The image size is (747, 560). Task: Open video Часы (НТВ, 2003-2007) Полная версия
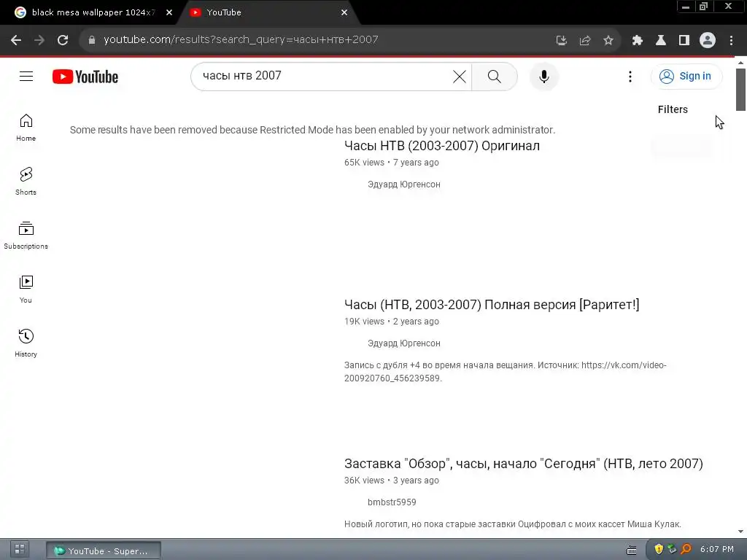point(492,305)
